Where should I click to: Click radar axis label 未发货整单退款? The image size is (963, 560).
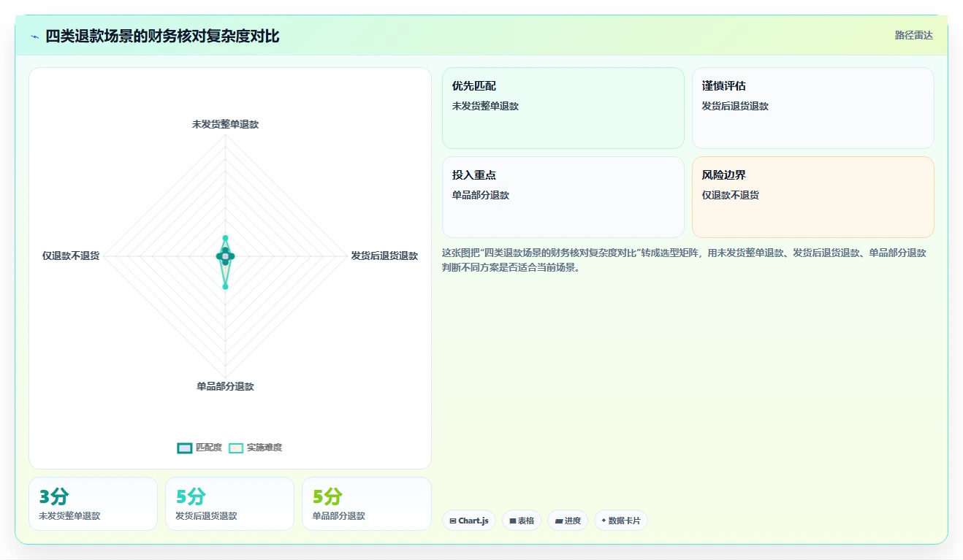[225, 124]
